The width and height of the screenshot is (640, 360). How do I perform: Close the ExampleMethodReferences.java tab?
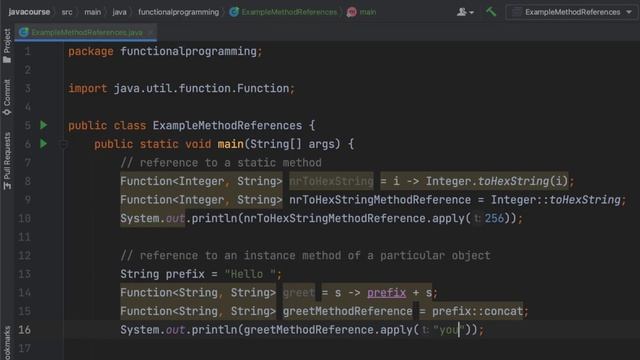point(150,32)
